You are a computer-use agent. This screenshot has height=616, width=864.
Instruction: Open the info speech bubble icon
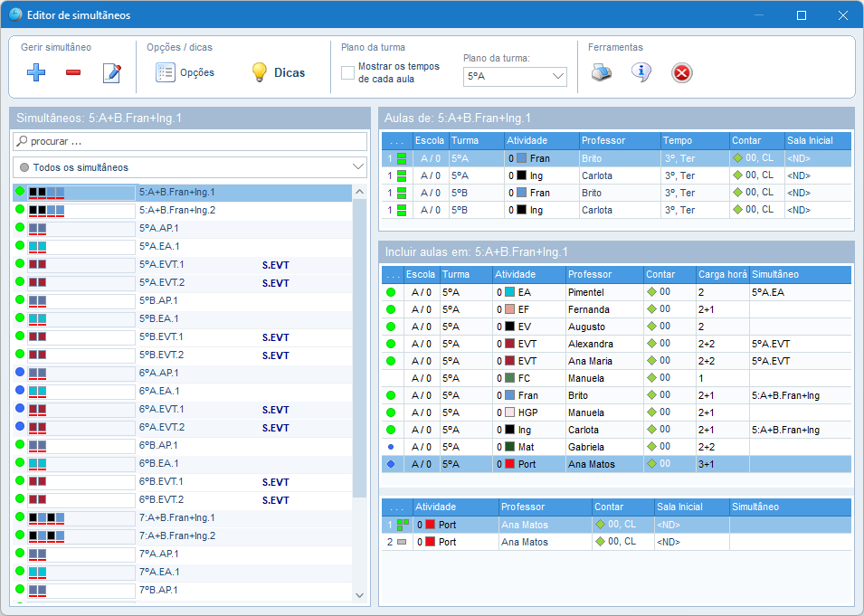pyautogui.click(x=641, y=72)
